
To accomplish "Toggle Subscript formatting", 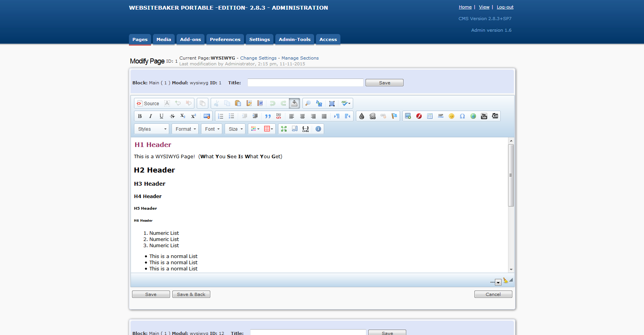I will (x=183, y=116).
